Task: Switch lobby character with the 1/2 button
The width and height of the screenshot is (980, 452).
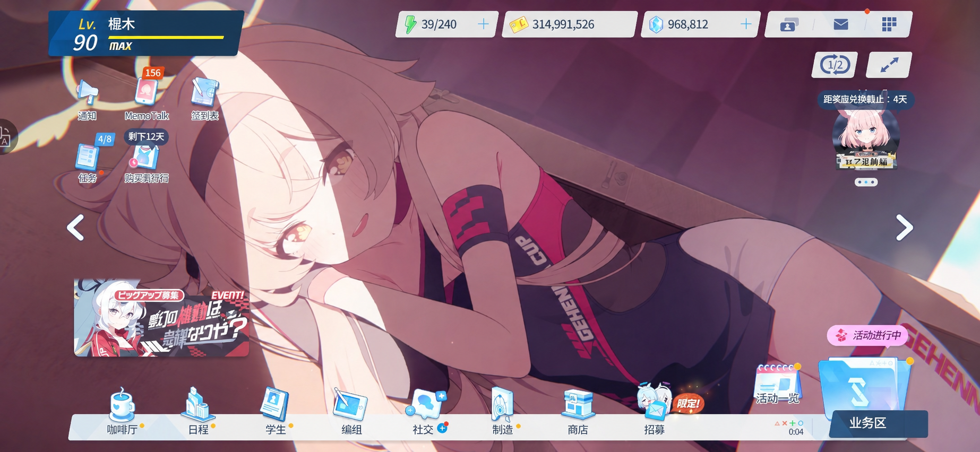Action: click(835, 65)
